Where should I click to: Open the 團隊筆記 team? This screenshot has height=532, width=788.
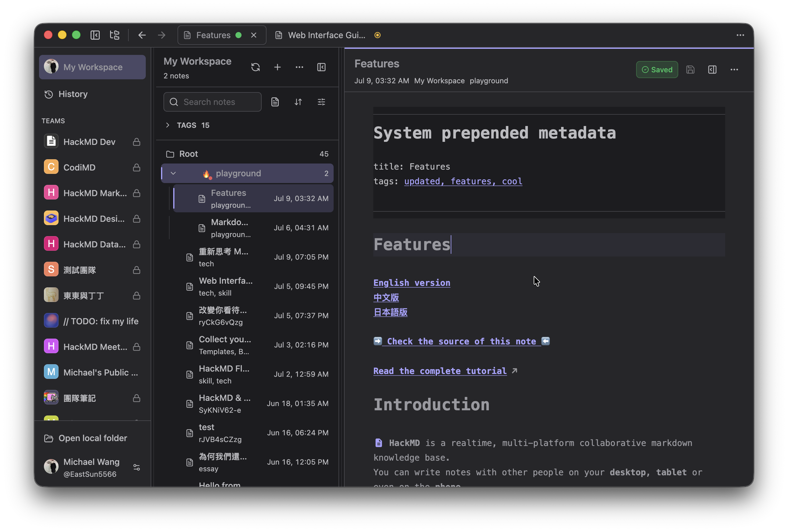pyautogui.click(x=92, y=398)
